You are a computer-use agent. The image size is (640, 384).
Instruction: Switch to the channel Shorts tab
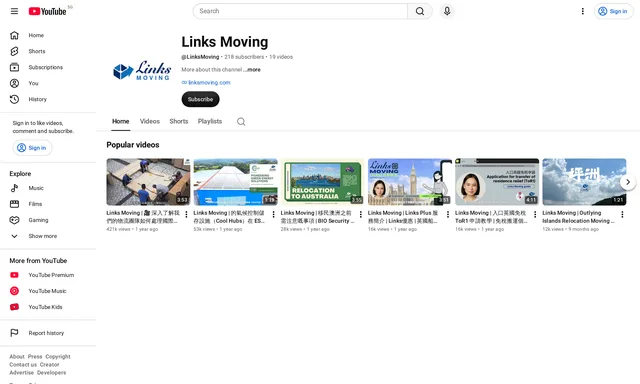click(x=179, y=122)
